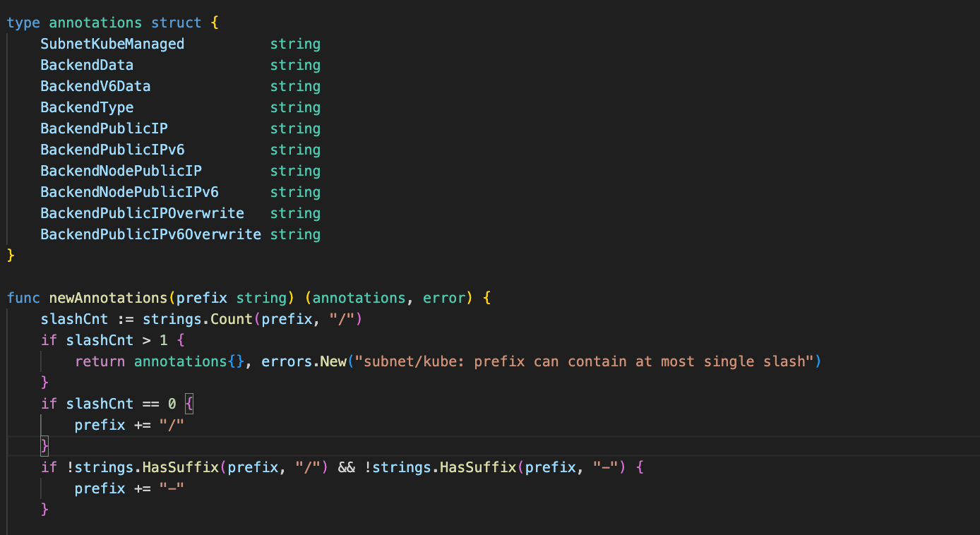Click the 'error' return type
This screenshot has width=980, height=535.
pos(444,298)
